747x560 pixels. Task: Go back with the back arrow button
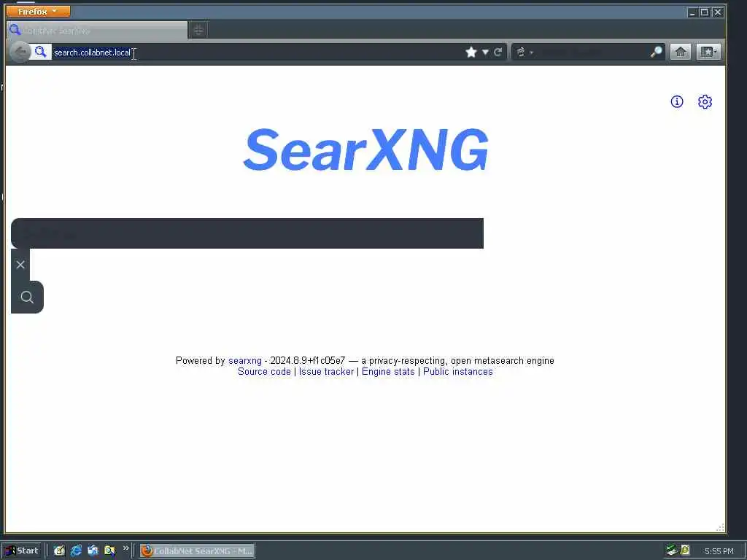20,52
